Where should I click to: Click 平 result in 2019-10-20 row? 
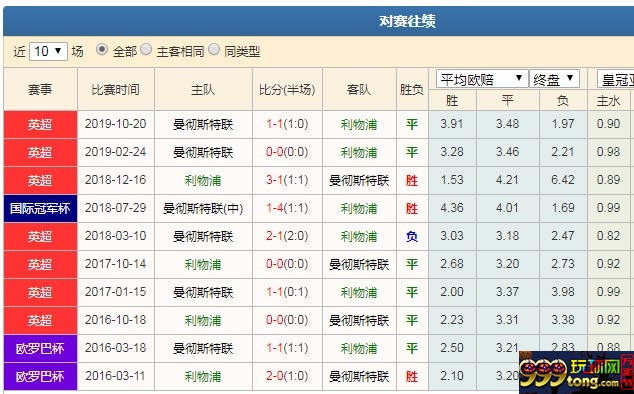[x=412, y=124]
